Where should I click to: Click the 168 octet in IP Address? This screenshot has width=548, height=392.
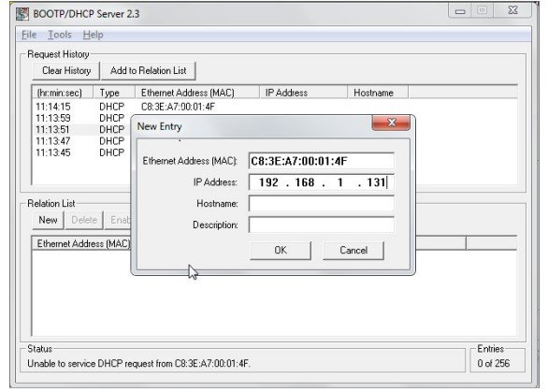tap(305, 182)
